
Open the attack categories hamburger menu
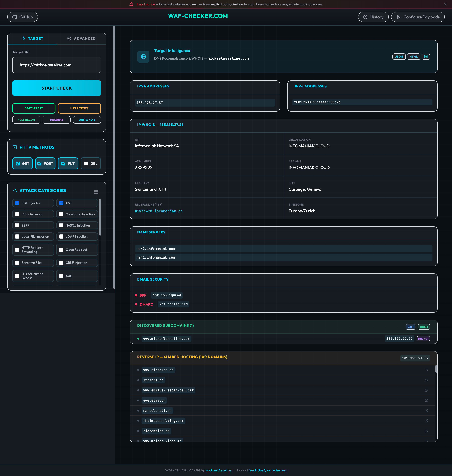click(96, 192)
